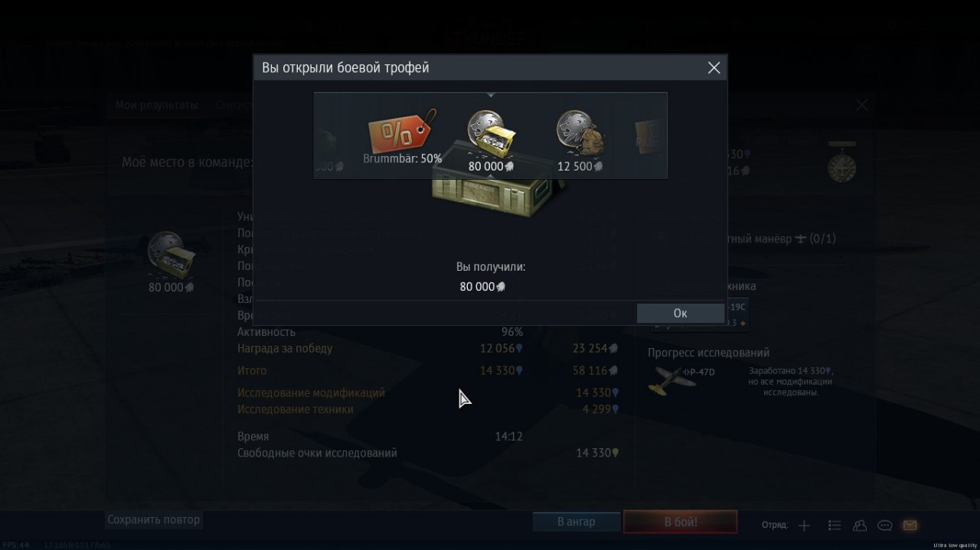Click the 12 500 silver lions bag icon
The image size is (980, 550).
point(580,133)
